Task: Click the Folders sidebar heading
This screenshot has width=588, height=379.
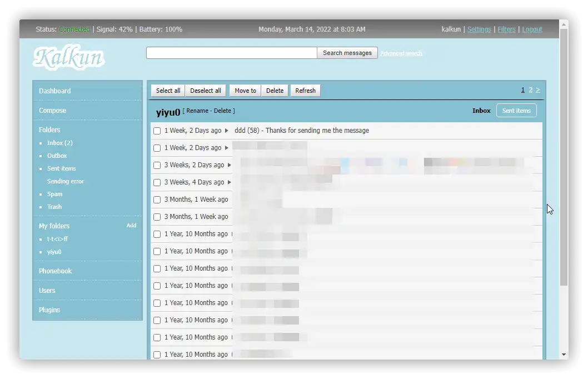Action: coord(49,130)
